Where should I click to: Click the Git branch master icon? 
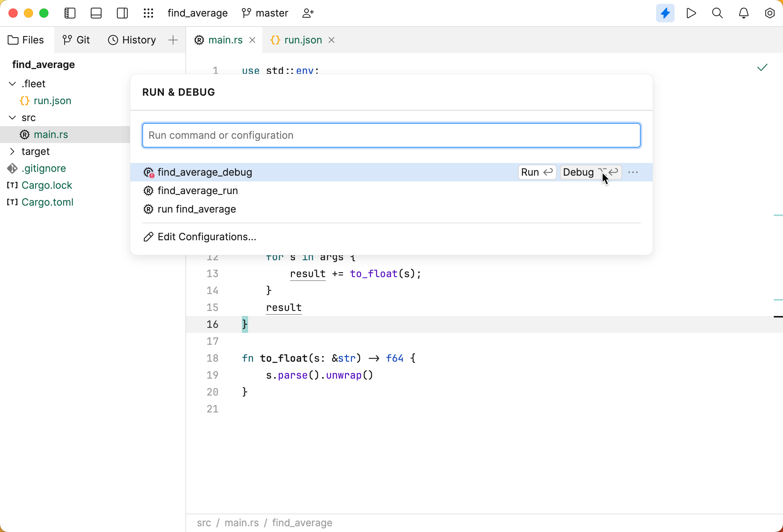247,13
